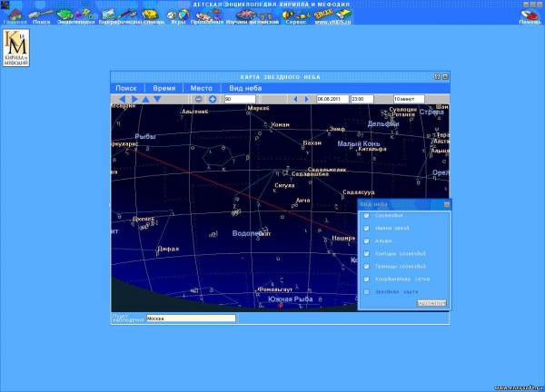
Task: Click the star name Нашира
Action: [x=343, y=238]
